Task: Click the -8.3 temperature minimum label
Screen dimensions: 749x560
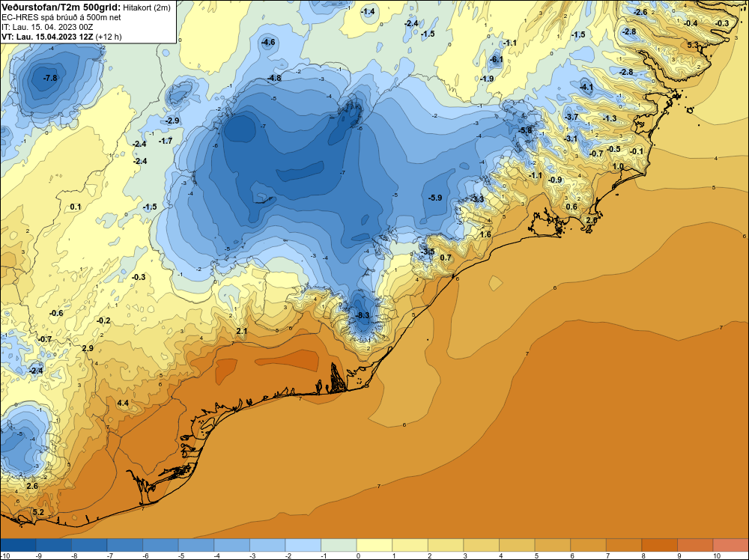Action: point(363,315)
